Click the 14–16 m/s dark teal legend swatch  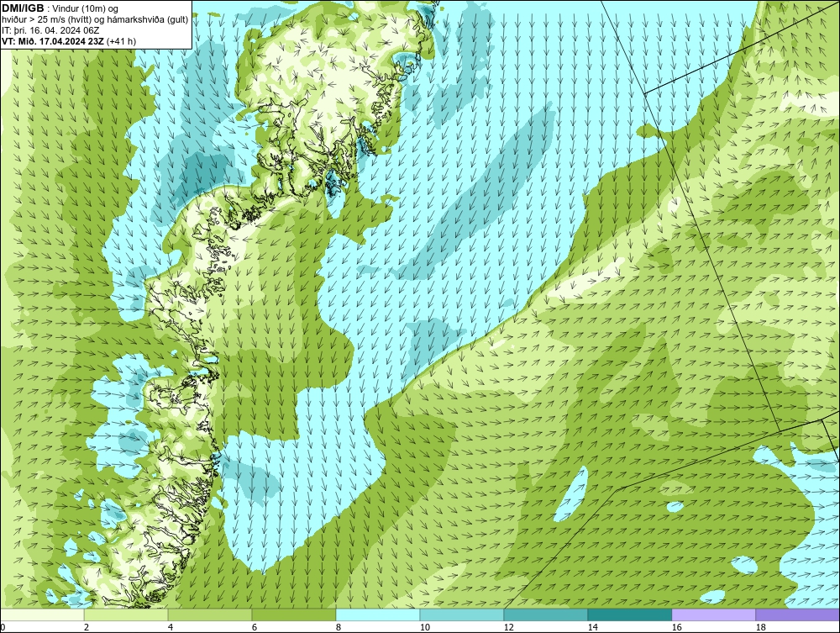click(x=629, y=615)
